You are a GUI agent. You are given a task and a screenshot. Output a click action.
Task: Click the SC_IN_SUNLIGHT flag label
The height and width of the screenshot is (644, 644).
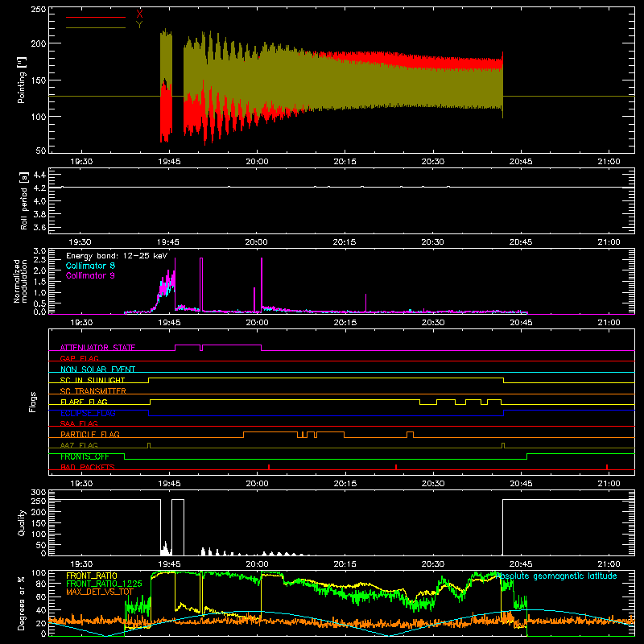[x=93, y=380]
